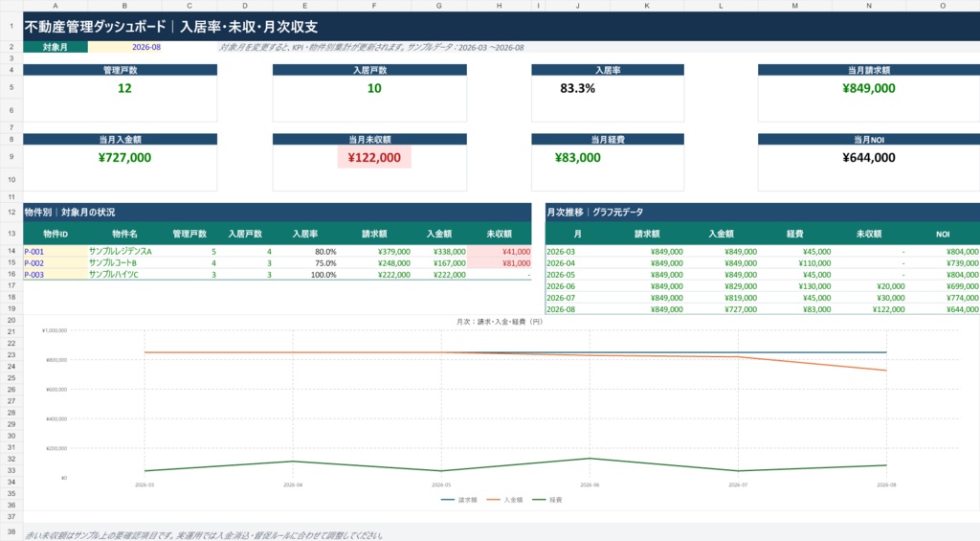Click the 経費 column header in monthly table
Image resolution: width=980 pixels, height=541 pixels.
tap(794, 234)
